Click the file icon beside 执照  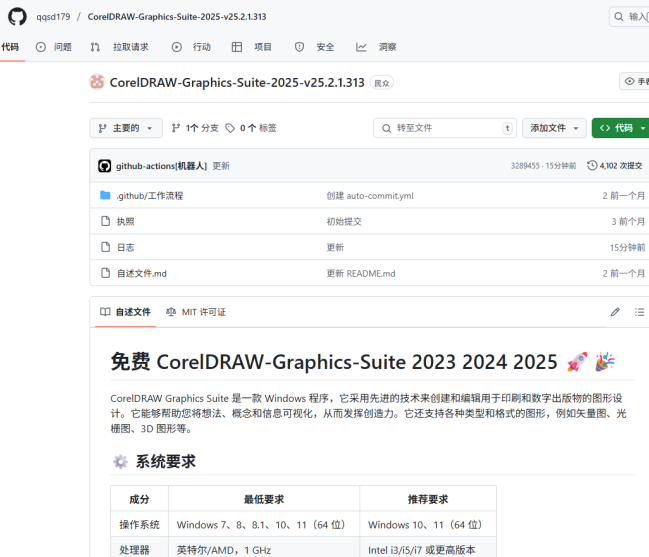[x=106, y=221]
